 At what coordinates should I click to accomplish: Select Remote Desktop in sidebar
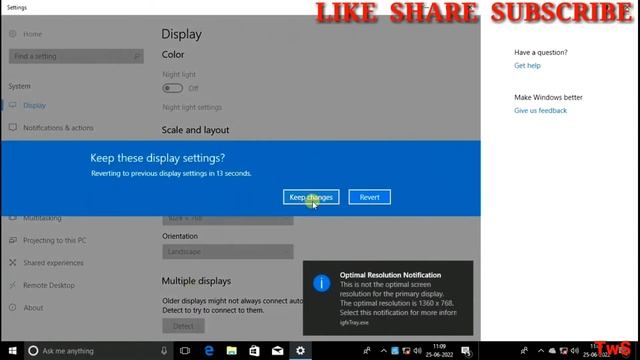pyautogui.click(x=49, y=285)
